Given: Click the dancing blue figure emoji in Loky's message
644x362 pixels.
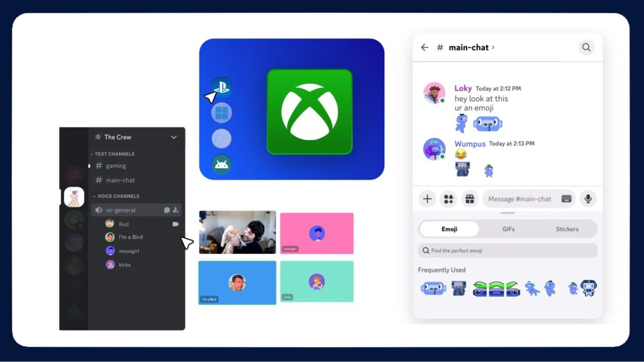Looking at the screenshot, I should pos(461,123).
